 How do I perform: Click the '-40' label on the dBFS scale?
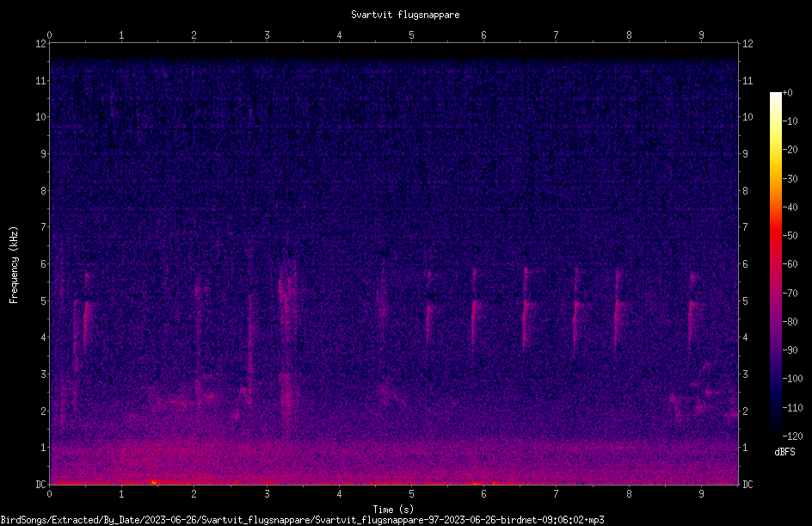tap(790, 207)
